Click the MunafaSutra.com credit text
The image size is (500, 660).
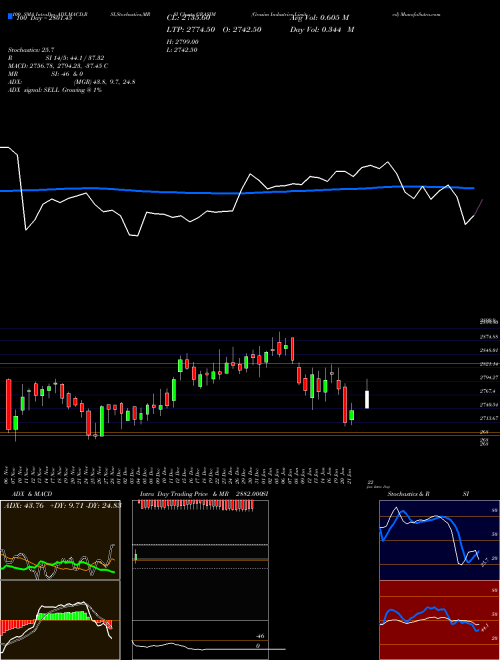[x=419, y=14]
